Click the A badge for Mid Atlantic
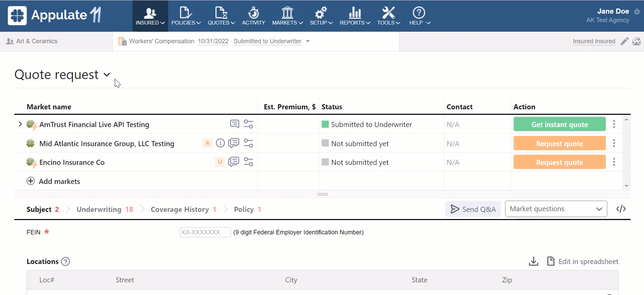The width and height of the screenshot is (644, 295). (208, 143)
